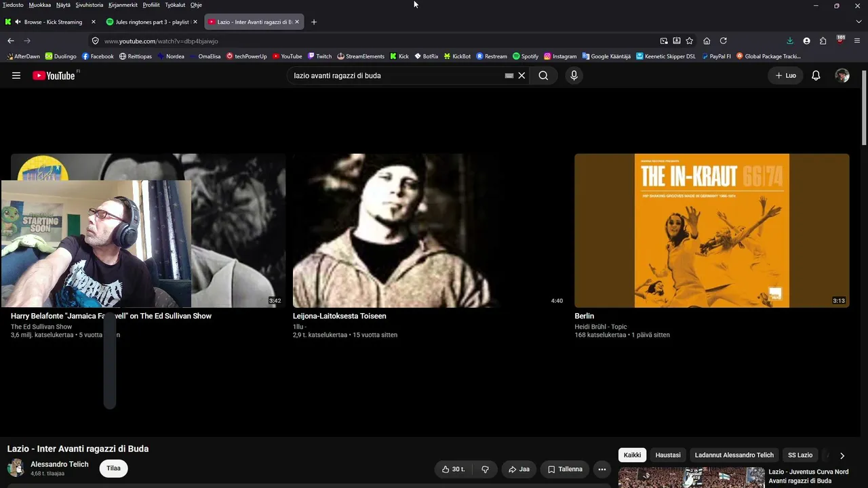Screen dimensions: 868x488
Task: Open the Duolingo bookmark
Action: pos(61,56)
